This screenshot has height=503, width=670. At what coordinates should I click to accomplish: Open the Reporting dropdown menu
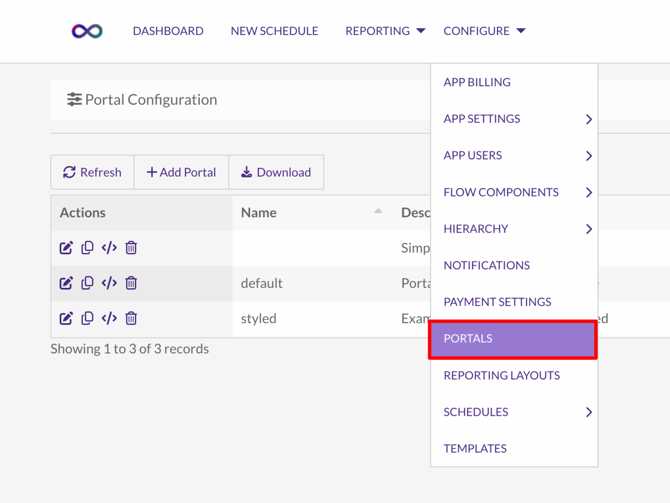coord(385,31)
